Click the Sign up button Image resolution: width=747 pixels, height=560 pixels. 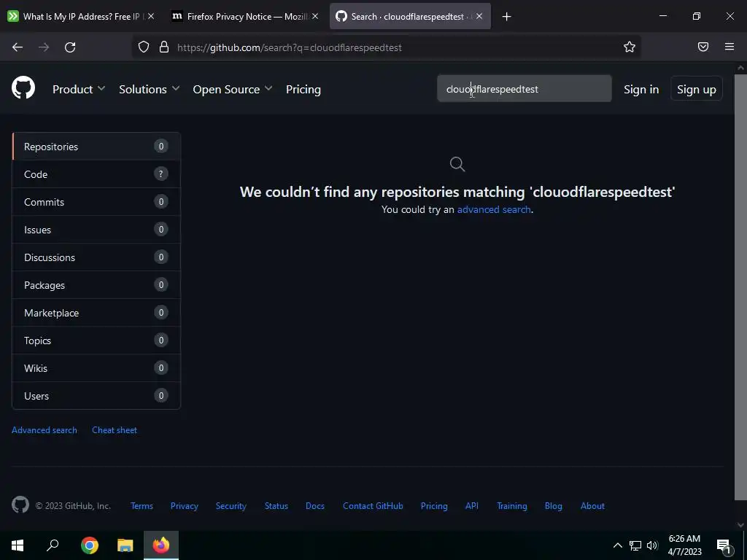click(697, 89)
